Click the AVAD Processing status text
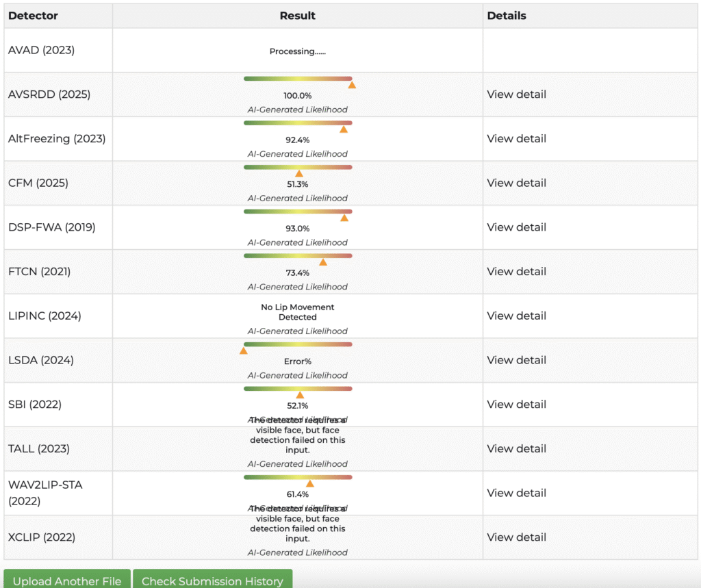This screenshot has width=701, height=588. tap(297, 51)
